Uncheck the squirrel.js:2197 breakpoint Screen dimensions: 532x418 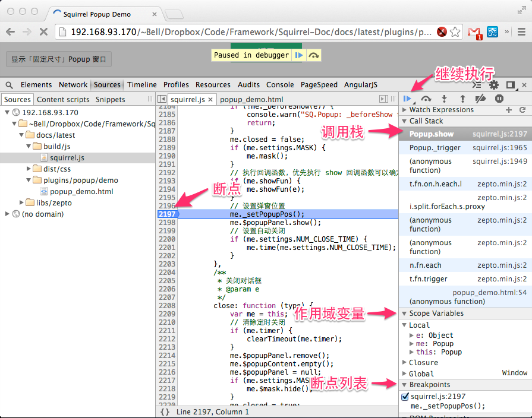405,396
